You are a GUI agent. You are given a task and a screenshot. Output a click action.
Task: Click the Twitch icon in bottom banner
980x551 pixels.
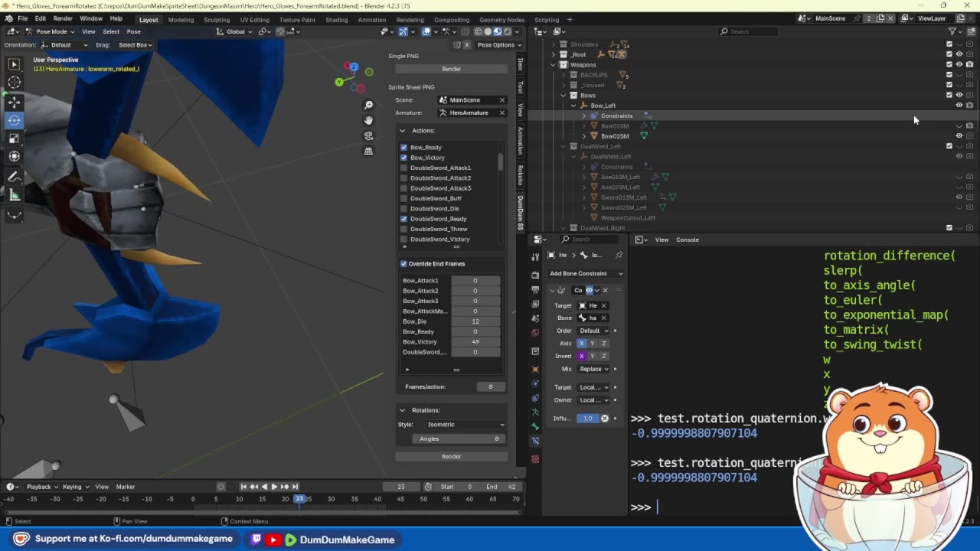point(256,540)
